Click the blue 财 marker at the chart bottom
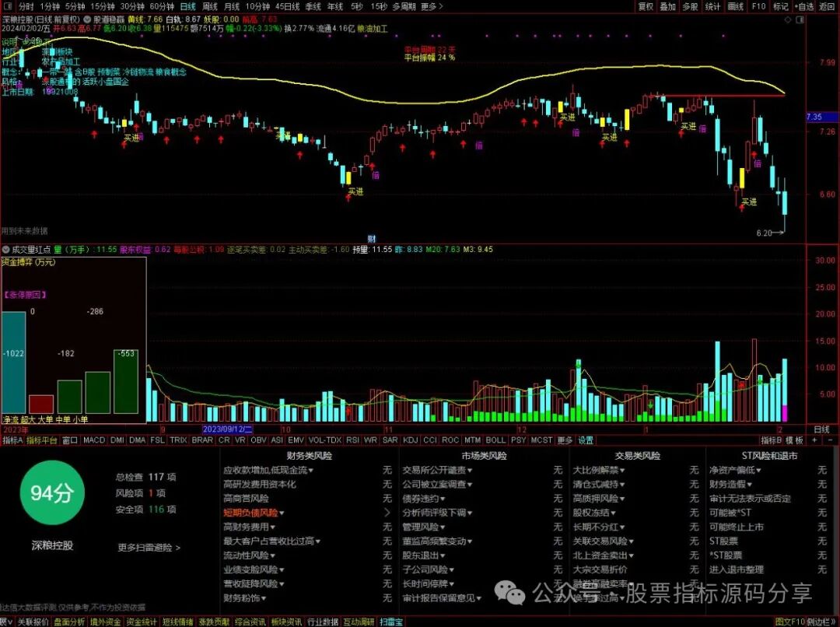The height and width of the screenshot is (627, 840). pyautogui.click(x=372, y=239)
